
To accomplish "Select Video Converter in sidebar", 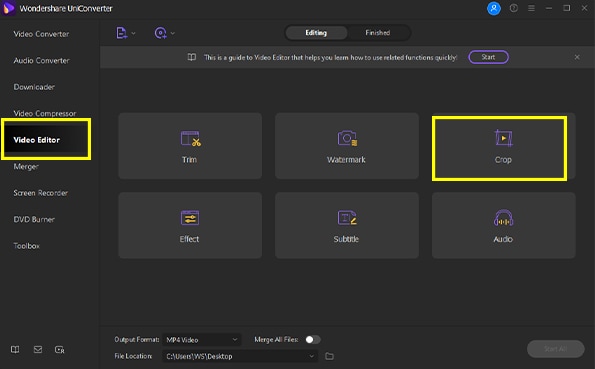I will 41,34.
